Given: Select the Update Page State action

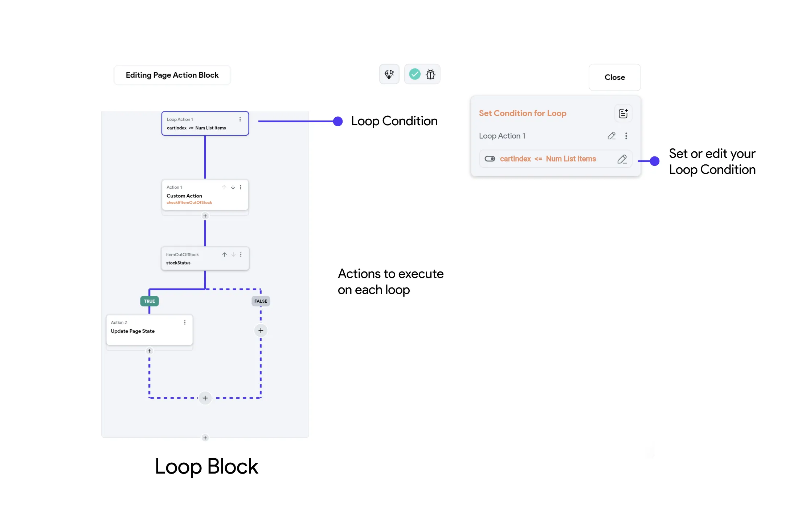Looking at the screenshot, I should [x=149, y=330].
